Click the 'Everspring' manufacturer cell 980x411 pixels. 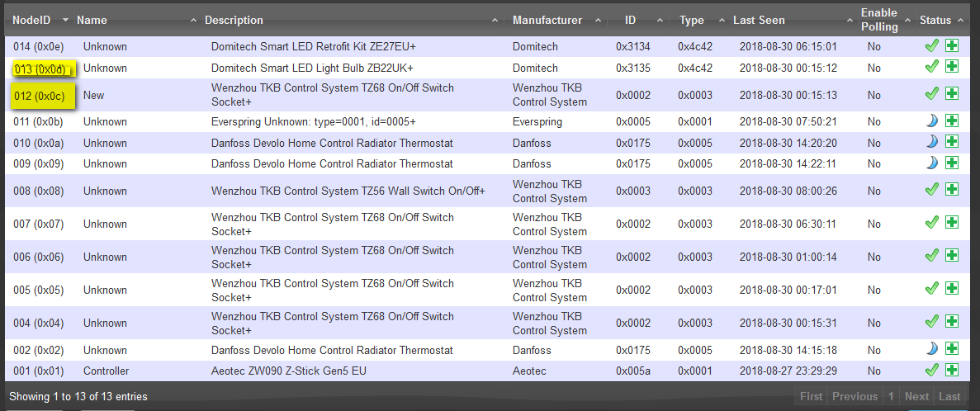(537, 122)
